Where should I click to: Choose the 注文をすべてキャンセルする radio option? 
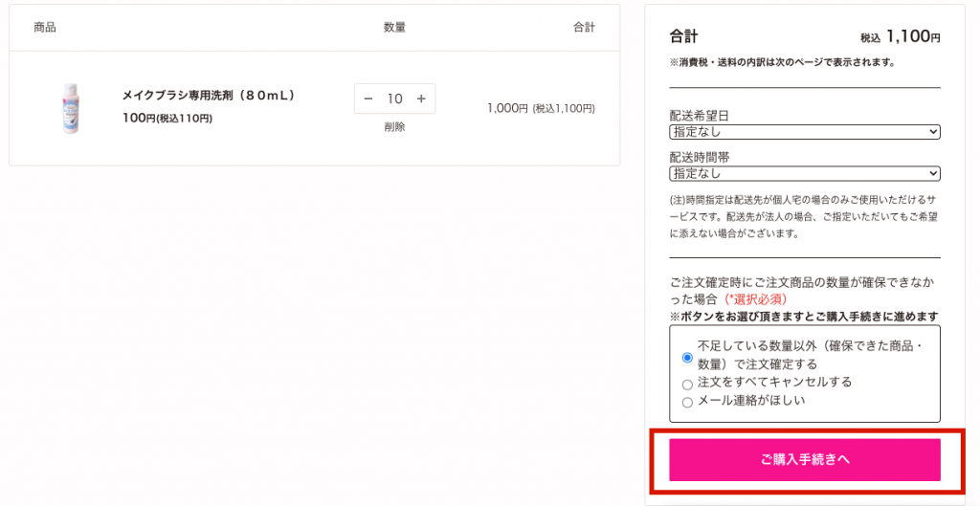pyautogui.click(x=687, y=385)
